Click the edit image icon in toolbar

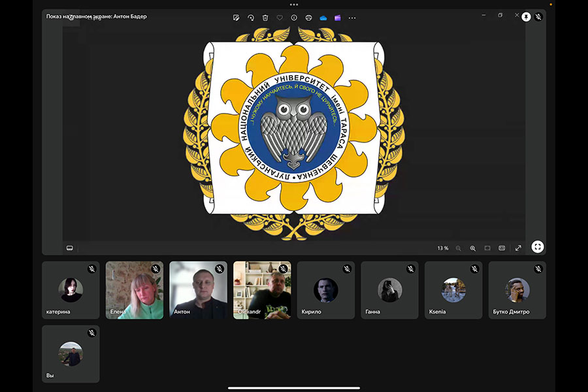pyautogui.click(x=236, y=18)
